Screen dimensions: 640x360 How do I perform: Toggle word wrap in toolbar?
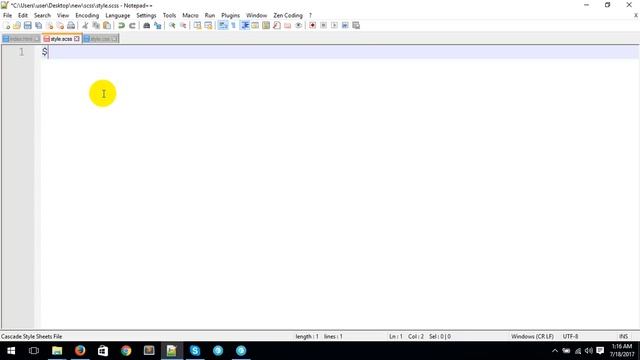coord(223,25)
